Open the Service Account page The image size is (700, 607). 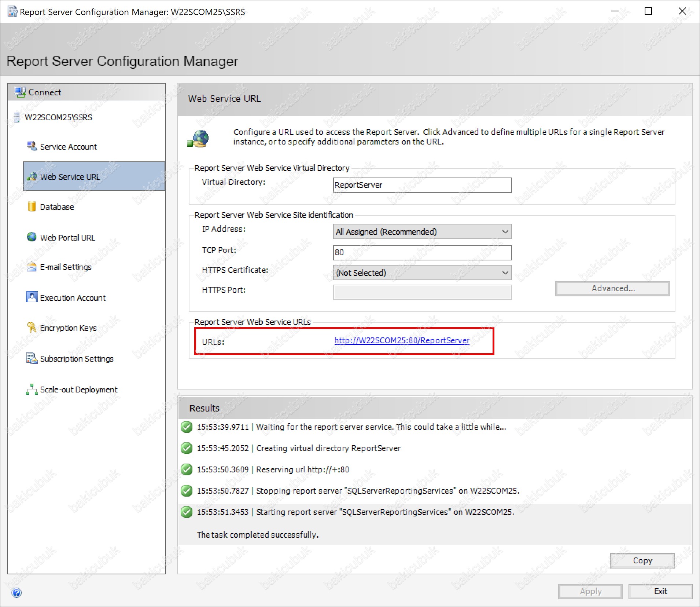pyautogui.click(x=69, y=147)
